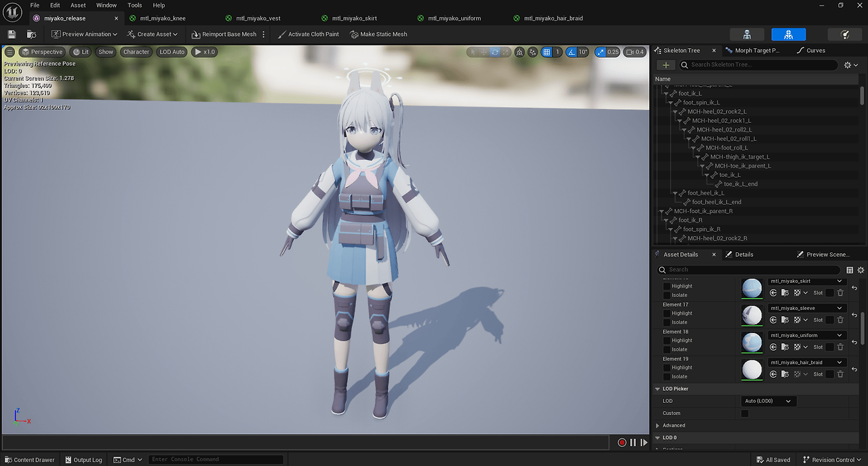
Task: Click the Browse to asset in Content Browser icon
Action: click(31, 34)
